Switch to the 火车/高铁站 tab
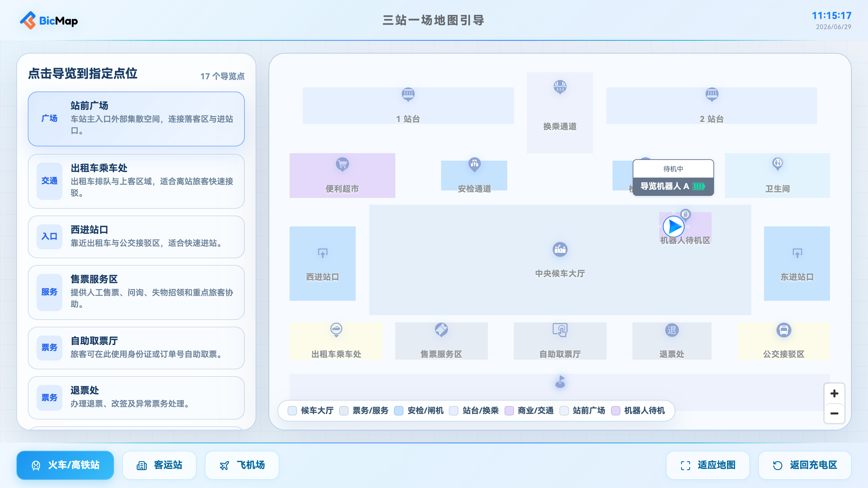The width and height of the screenshot is (868, 488). point(65,465)
